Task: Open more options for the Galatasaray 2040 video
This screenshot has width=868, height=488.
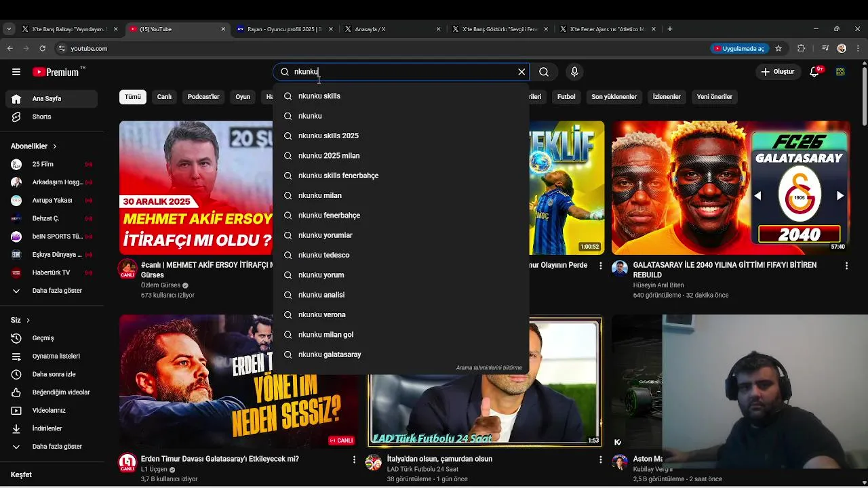Action: (x=846, y=266)
